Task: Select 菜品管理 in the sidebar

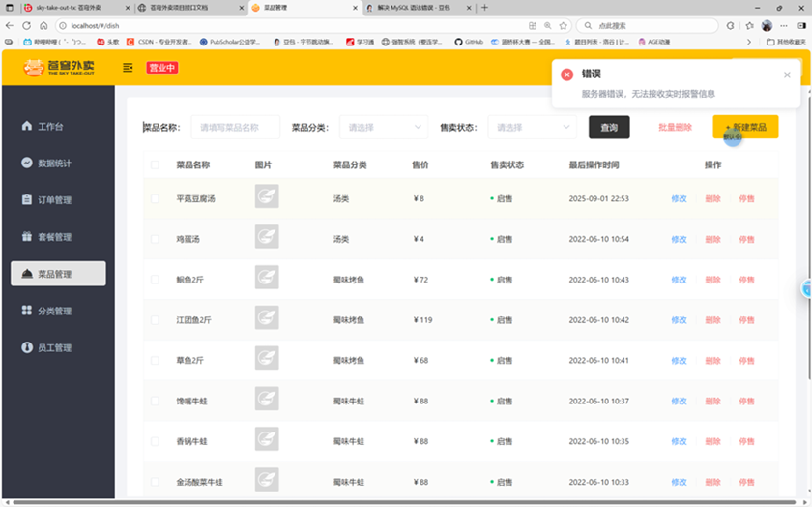Action: click(58, 274)
